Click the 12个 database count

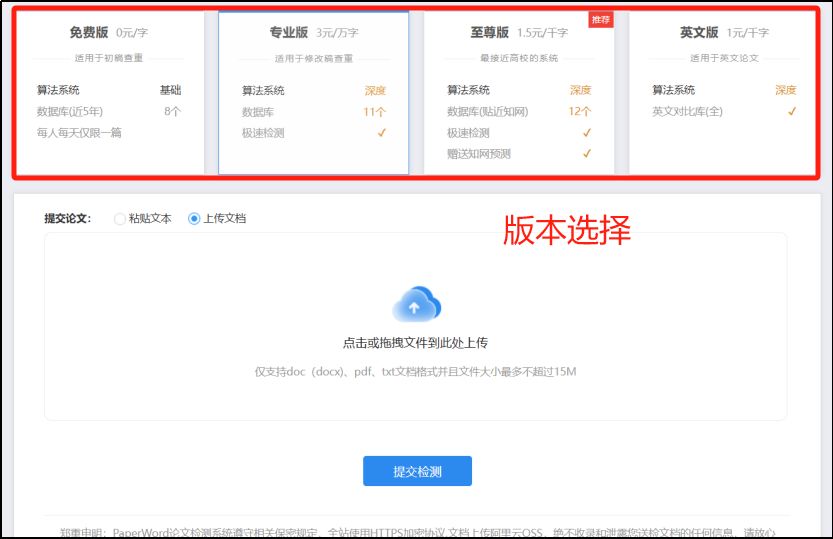pyautogui.click(x=580, y=112)
